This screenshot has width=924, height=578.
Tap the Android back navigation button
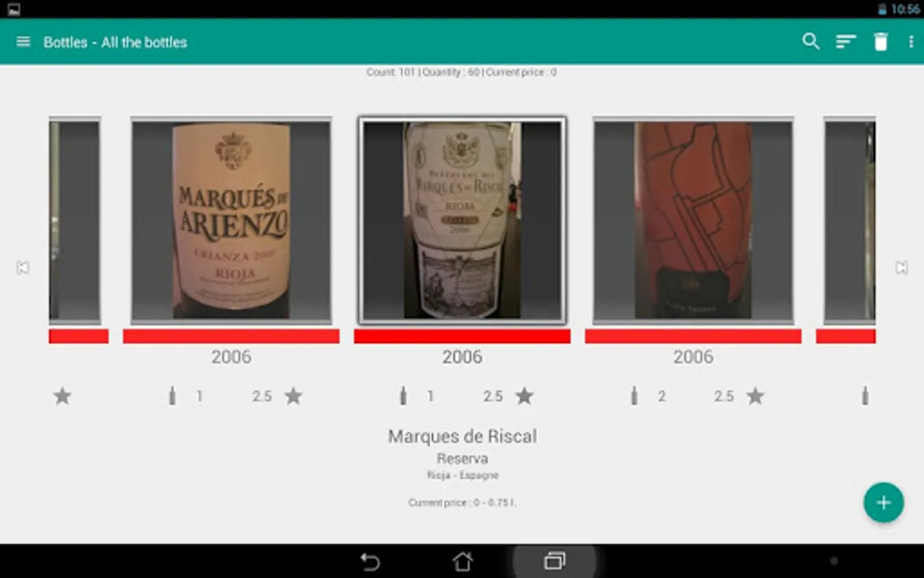pos(370,561)
